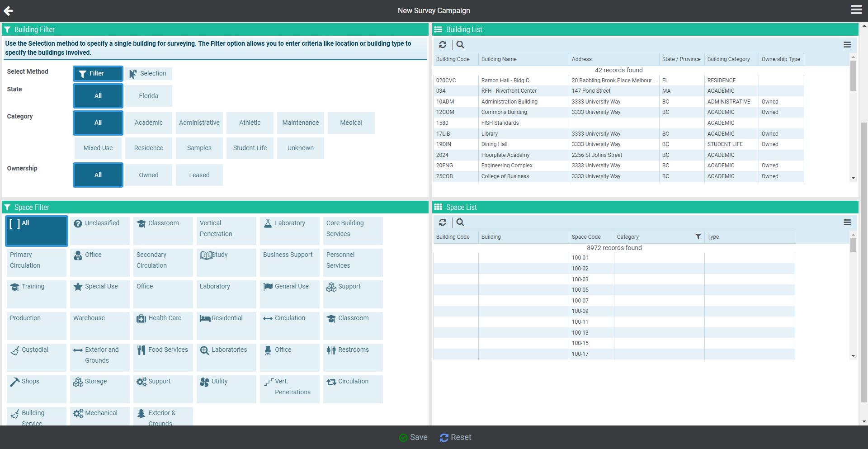This screenshot has height=449, width=868.
Task: Select the Study book tile
Action: pyautogui.click(x=226, y=262)
